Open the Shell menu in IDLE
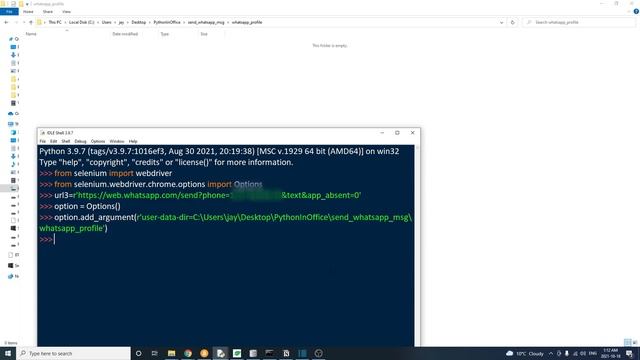This screenshot has width=640, height=360. pyautogui.click(x=66, y=141)
